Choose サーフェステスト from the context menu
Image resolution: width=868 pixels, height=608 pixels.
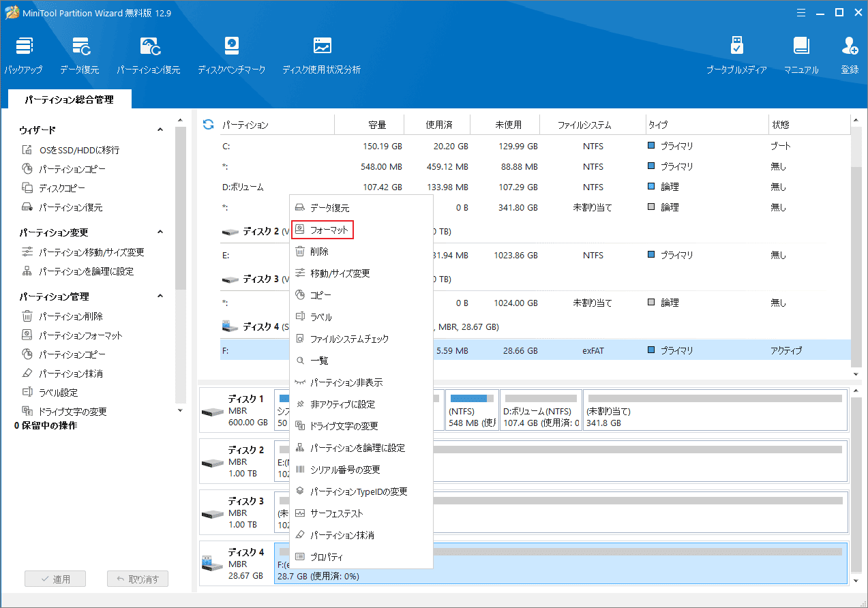[x=361, y=513]
